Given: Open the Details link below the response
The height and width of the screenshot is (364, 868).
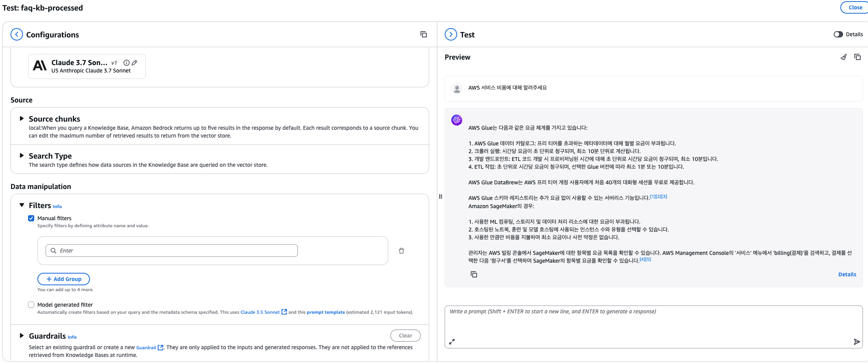Looking at the screenshot, I should tap(847, 274).
